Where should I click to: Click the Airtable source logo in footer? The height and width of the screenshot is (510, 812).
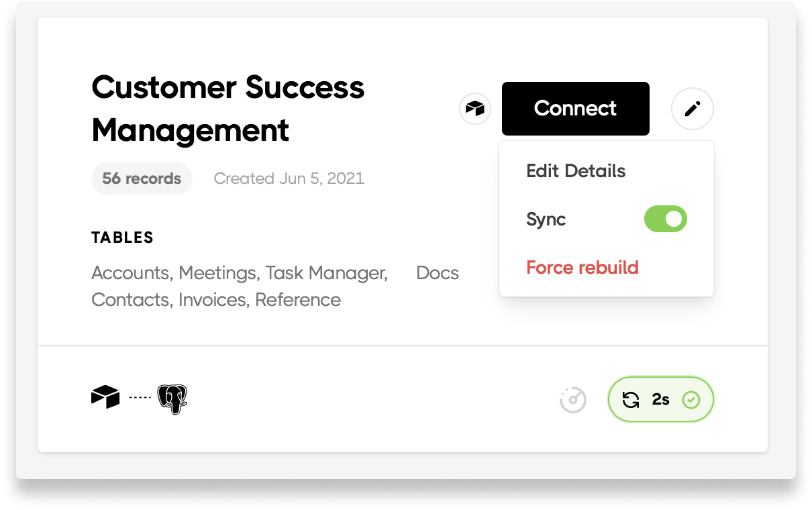point(105,397)
